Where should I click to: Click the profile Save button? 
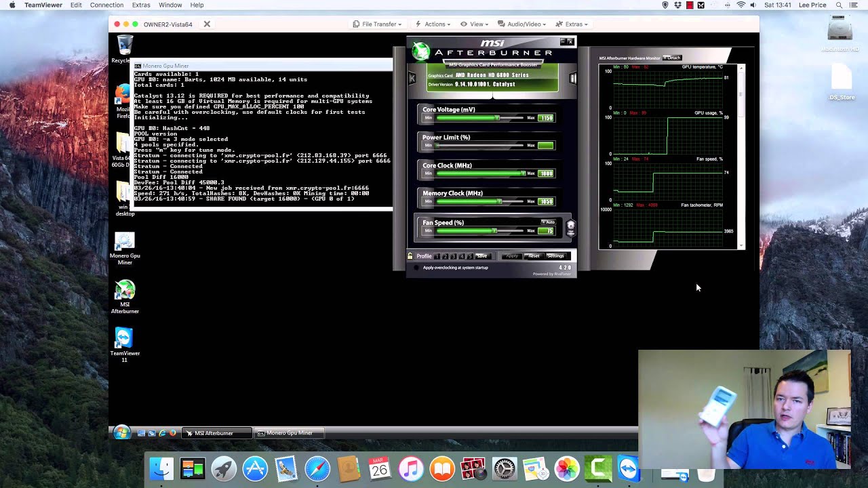tap(482, 256)
